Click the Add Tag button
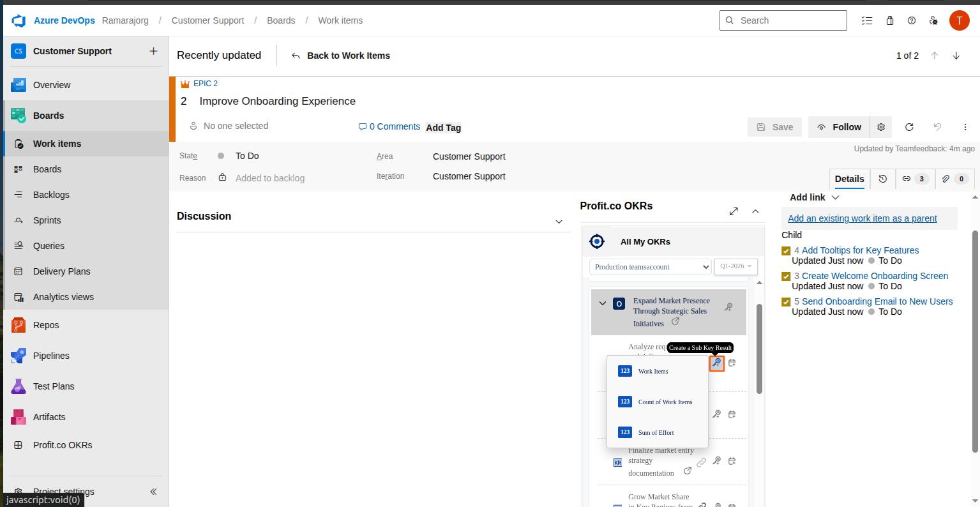 tap(444, 128)
